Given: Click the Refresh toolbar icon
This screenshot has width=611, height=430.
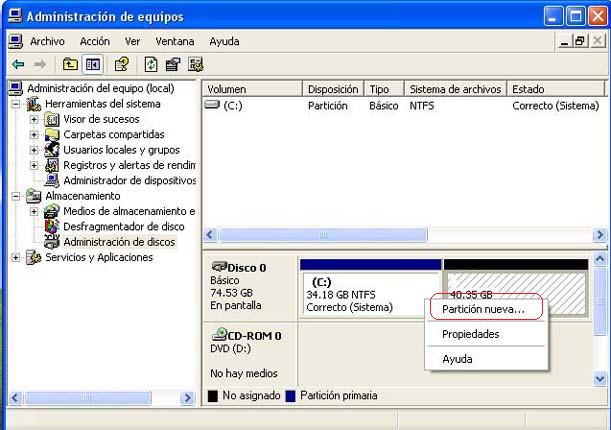Looking at the screenshot, I should pos(151,64).
